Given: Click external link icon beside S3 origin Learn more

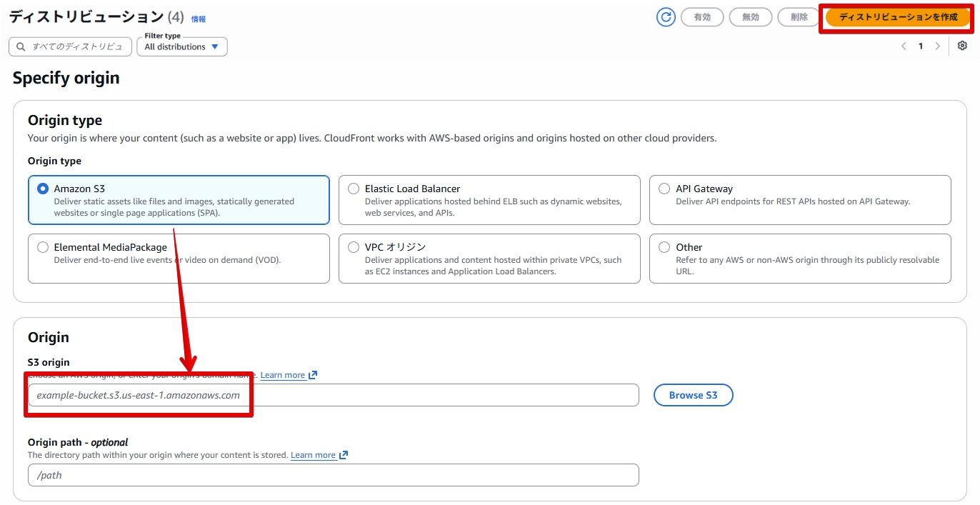Looking at the screenshot, I should pos(313,375).
